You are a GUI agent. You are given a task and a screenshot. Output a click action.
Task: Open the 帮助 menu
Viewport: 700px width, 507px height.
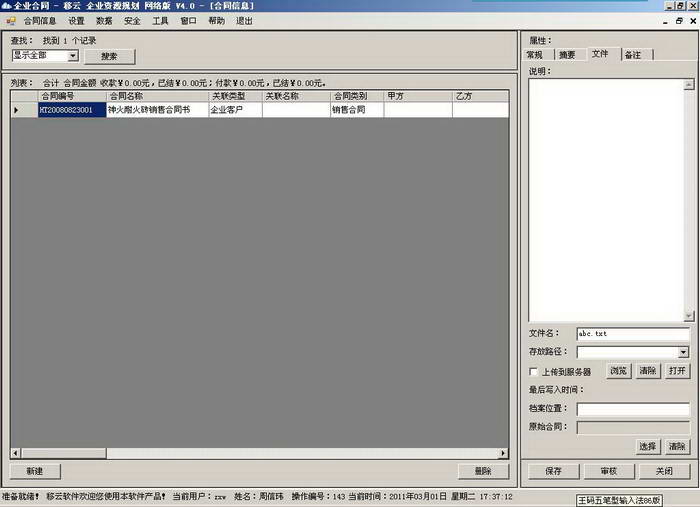tap(217, 21)
